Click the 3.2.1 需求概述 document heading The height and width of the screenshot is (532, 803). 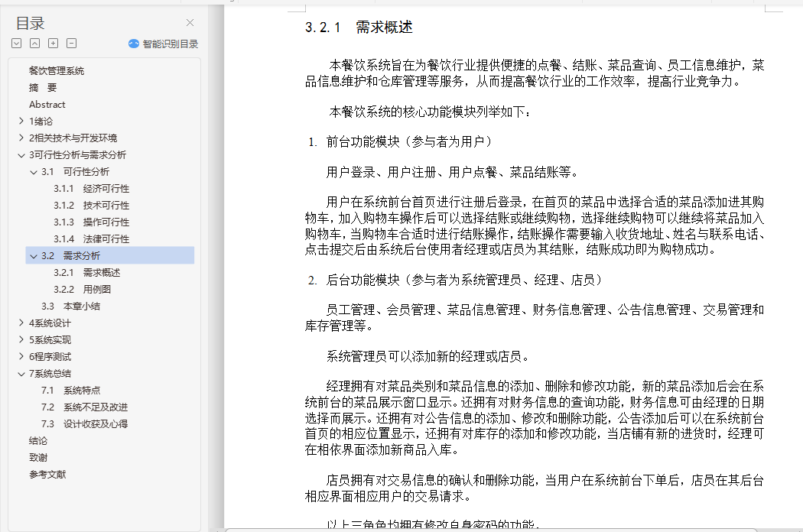(x=359, y=28)
